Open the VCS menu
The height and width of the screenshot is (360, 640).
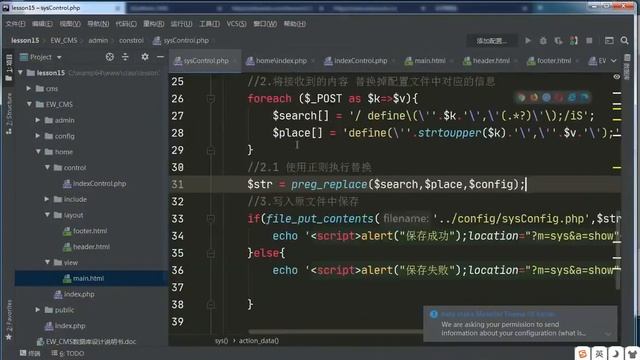tap(236, 24)
